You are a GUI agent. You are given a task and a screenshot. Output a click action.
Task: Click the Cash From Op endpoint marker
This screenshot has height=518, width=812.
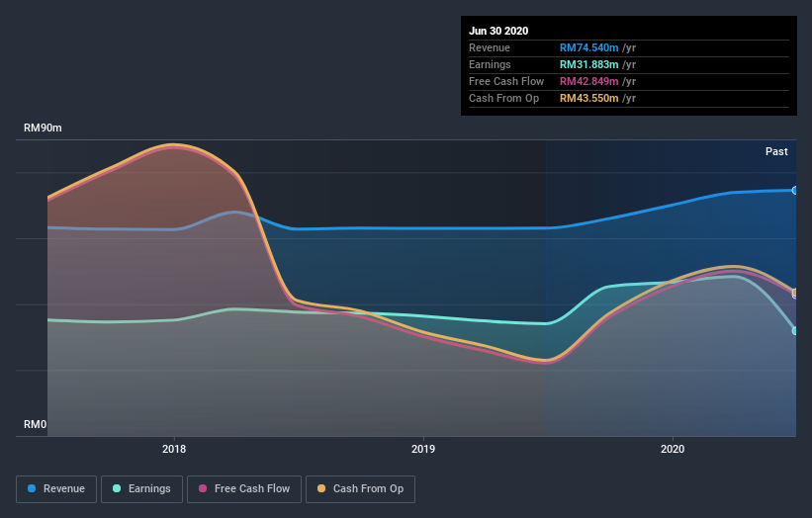[795, 292]
